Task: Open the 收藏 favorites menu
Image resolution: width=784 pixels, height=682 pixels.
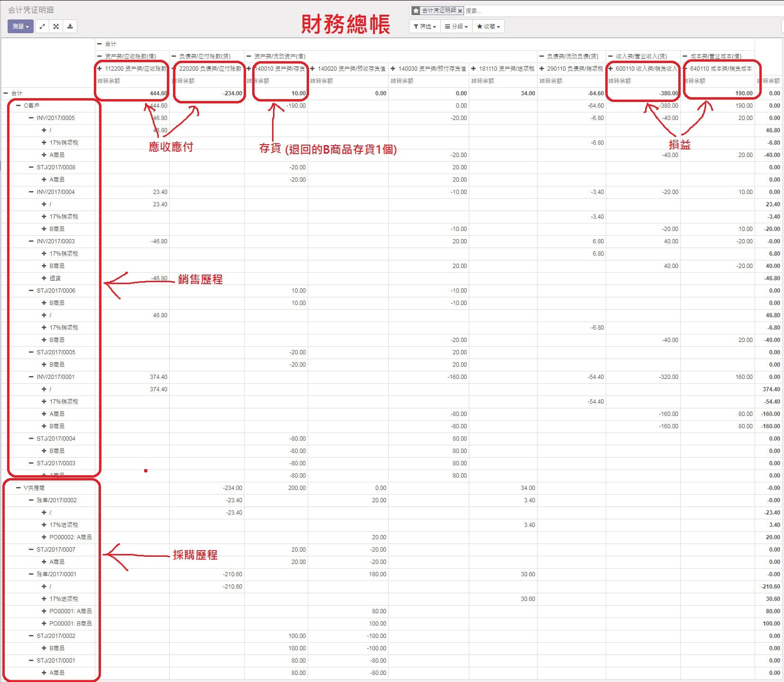Action: [488, 27]
